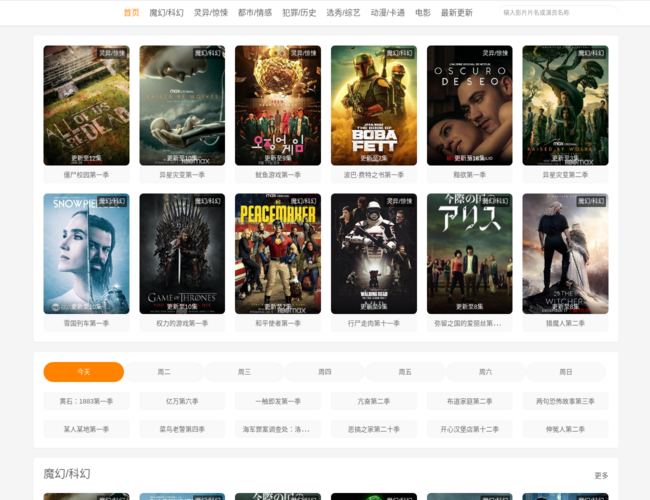Screen dimensions: 650x500
Task: Click the title 波巴·费特之书第一季
Action: pyautogui.click(x=374, y=175)
